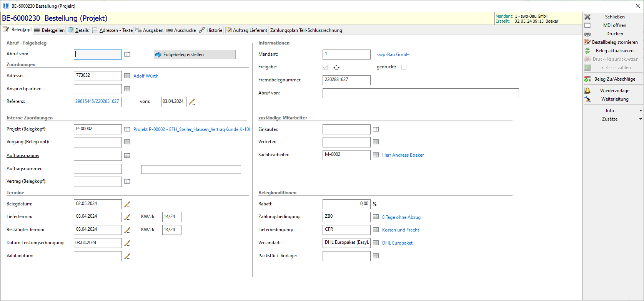Switch to the Belegzeilen tab
The image size is (644, 301).
point(49,30)
